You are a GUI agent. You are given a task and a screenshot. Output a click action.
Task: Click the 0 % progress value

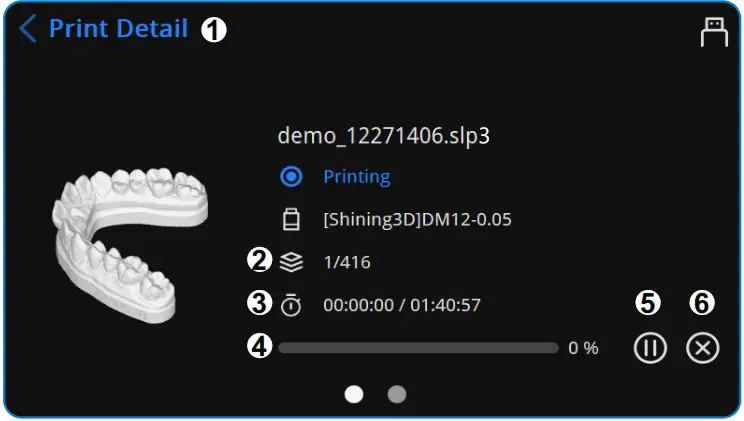(x=583, y=348)
